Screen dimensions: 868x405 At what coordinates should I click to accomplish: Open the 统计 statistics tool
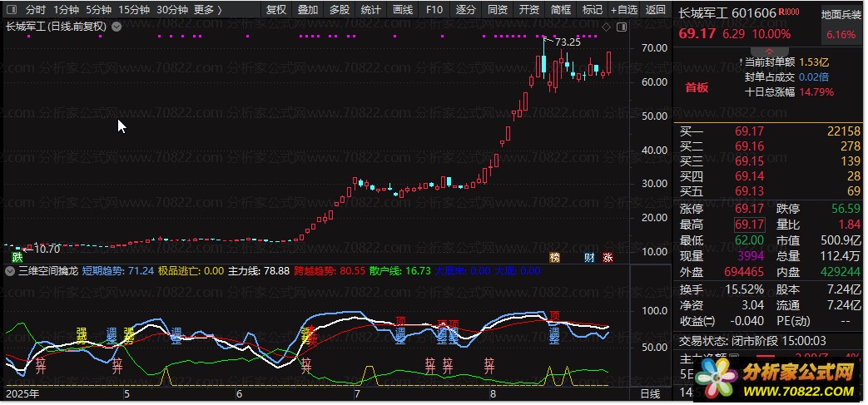(x=371, y=9)
